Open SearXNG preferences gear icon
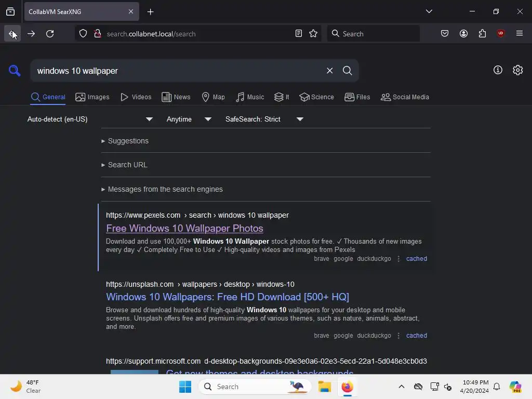The width and height of the screenshot is (532, 399). tap(518, 70)
